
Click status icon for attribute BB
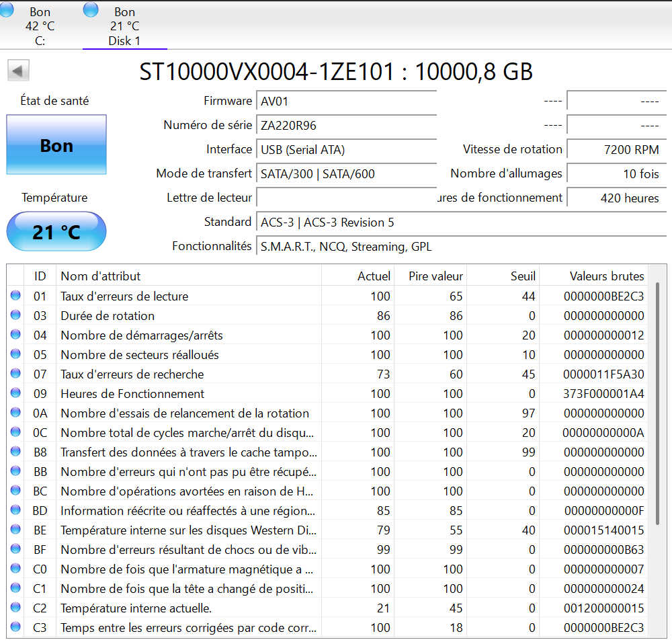point(15,471)
